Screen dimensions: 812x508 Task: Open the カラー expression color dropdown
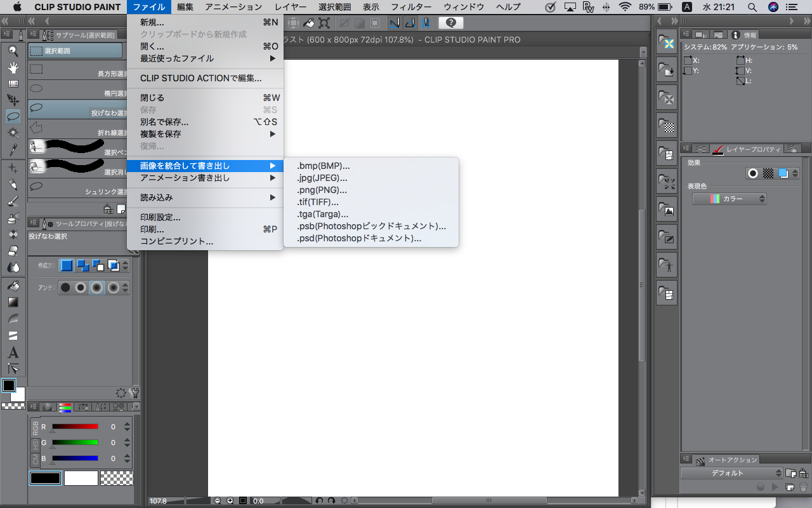pos(730,199)
